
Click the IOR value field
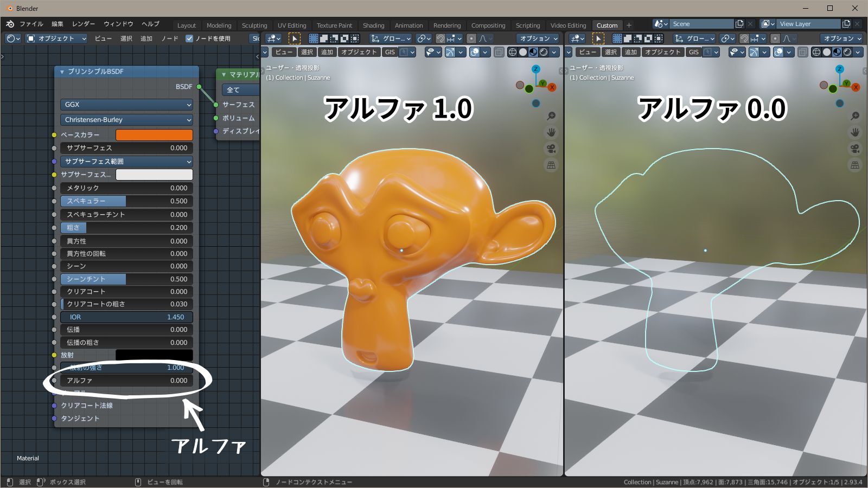[126, 317]
